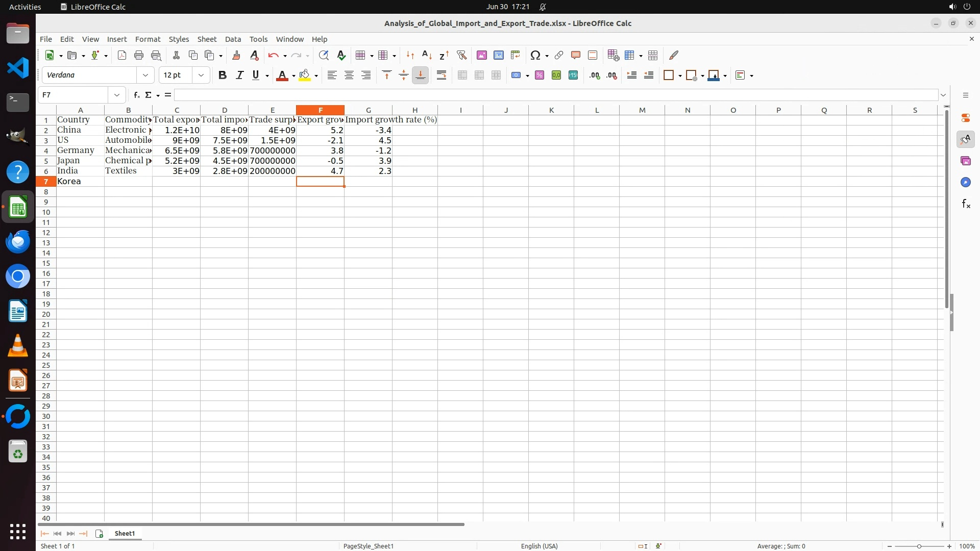Image resolution: width=980 pixels, height=551 pixels.
Task: Click the Sort Ascending icon
Action: pyautogui.click(x=427, y=55)
